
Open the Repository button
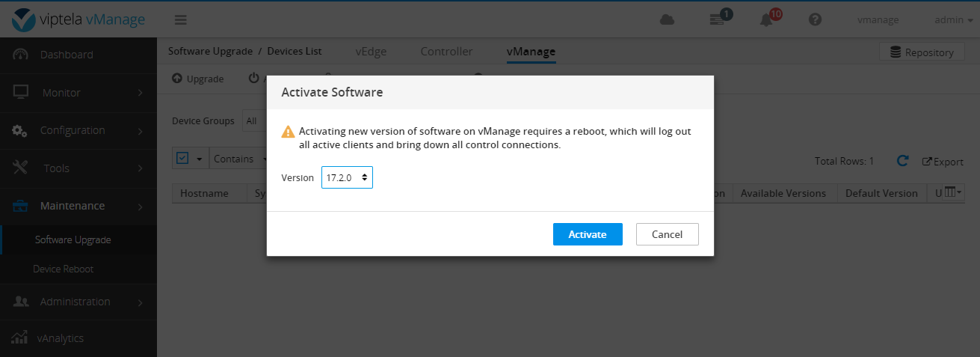click(922, 52)
